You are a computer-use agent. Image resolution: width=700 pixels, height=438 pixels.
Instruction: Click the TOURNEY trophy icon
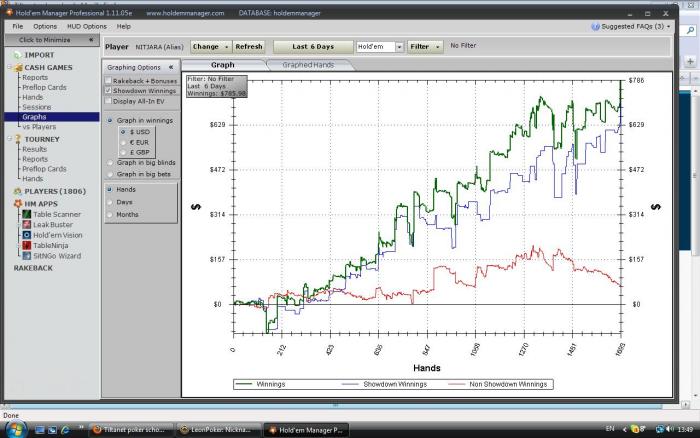pyautogui.click(x=18, y=139)
